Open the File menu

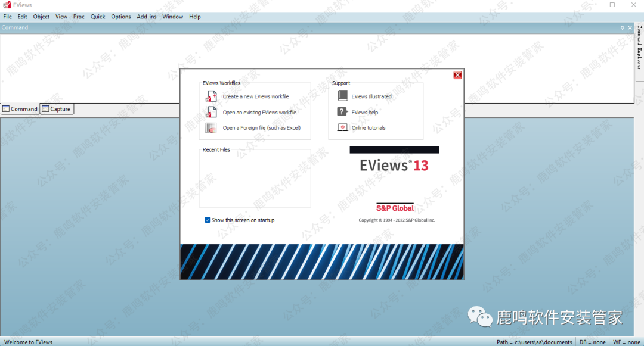point(7,17)
